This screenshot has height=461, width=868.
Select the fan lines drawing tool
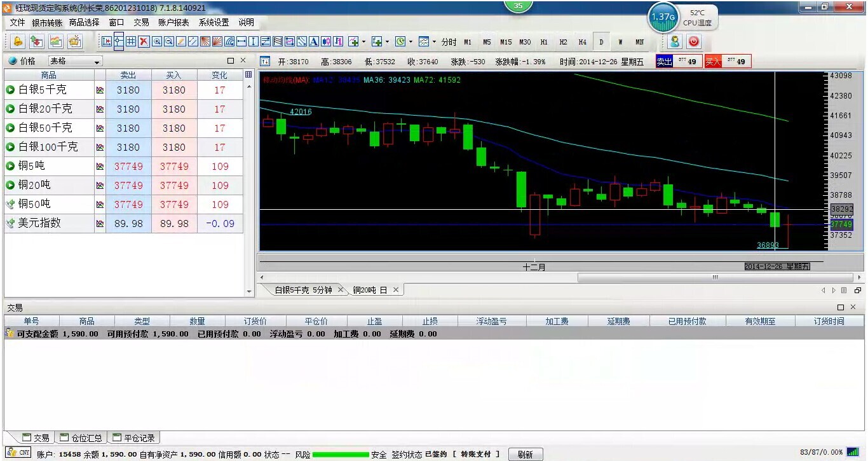(x=205, y=42)
